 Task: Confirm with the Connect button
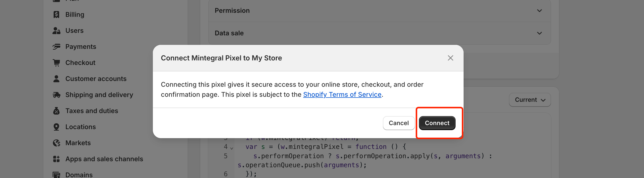[x=437, y=123]
